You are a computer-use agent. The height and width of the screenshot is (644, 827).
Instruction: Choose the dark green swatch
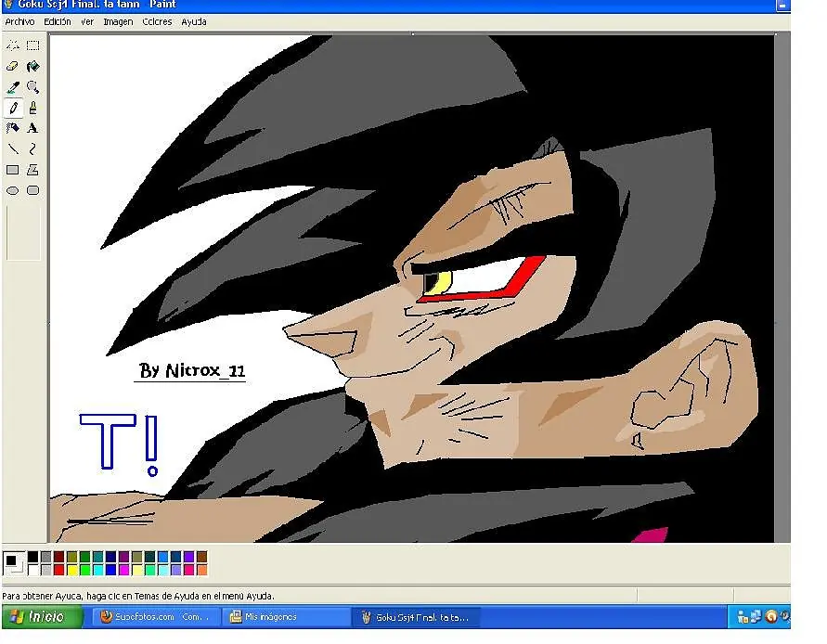(84, 557)
